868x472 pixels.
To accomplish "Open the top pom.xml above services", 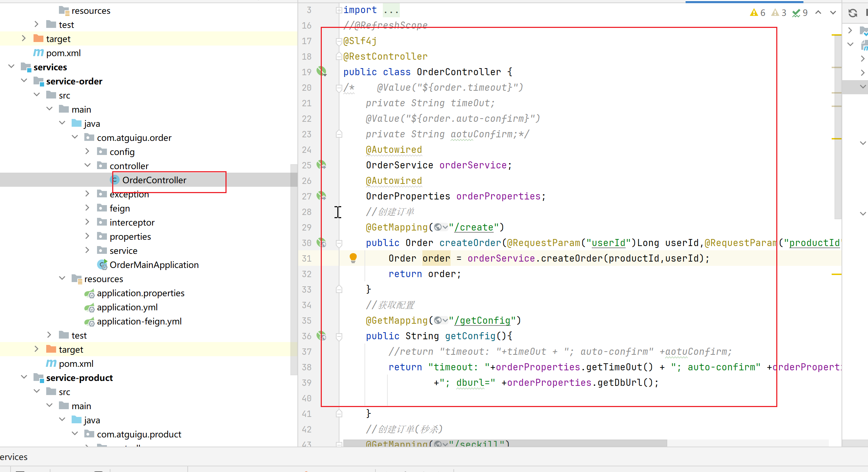I will [63, 53].
